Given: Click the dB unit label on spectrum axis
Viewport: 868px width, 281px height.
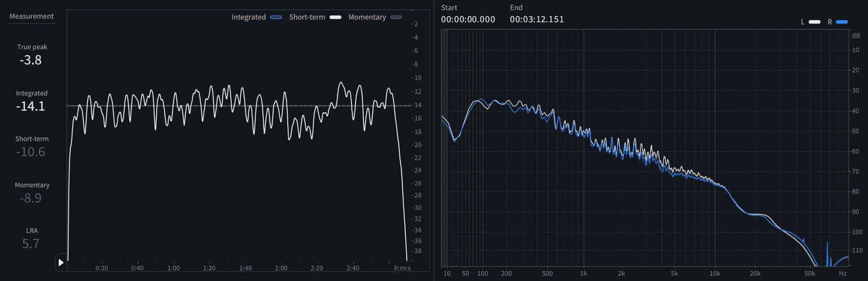Looking at the screenshot, I should click(856, 36).
